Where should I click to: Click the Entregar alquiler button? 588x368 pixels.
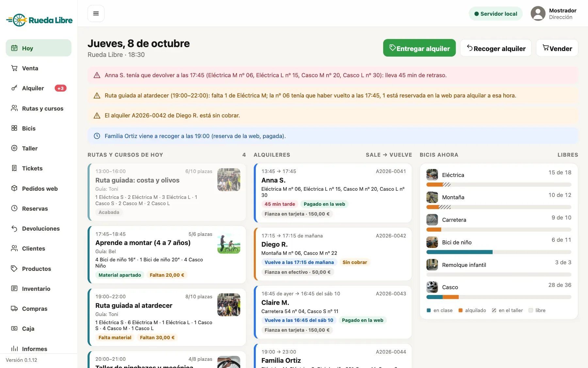click(x=419, y=48)
